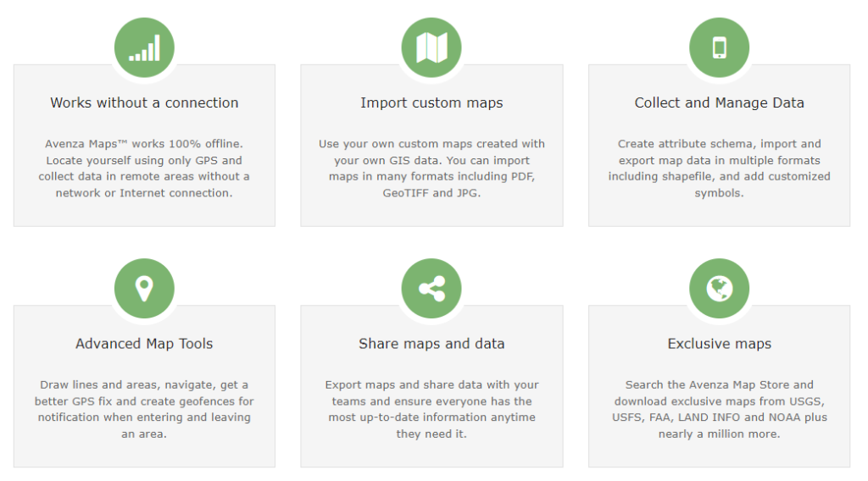
Task: Click the globe icon
Action: 719,289
